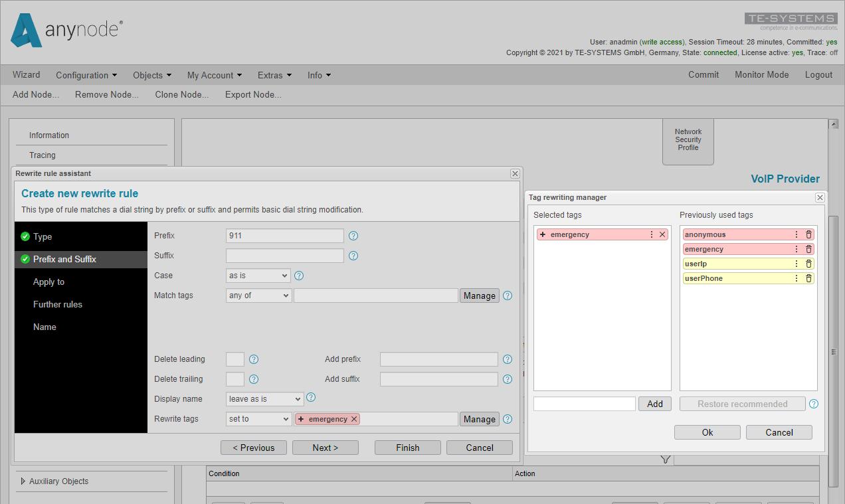This screenshot has width=845, height=504.
Task: Click help icon next to Display name
Action: tap(310, 398)
